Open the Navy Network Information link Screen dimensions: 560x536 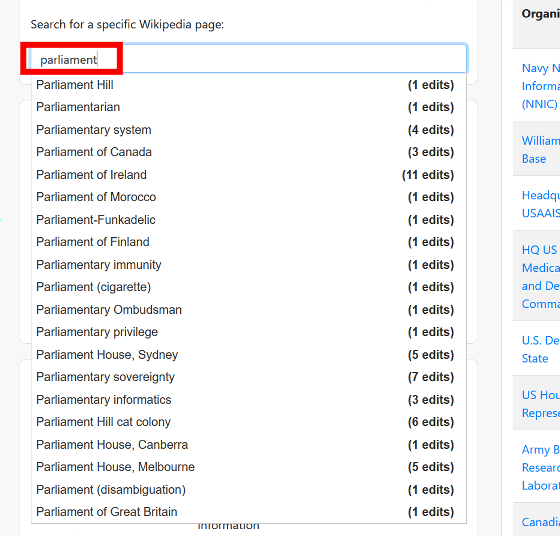[x=541, y=86]
